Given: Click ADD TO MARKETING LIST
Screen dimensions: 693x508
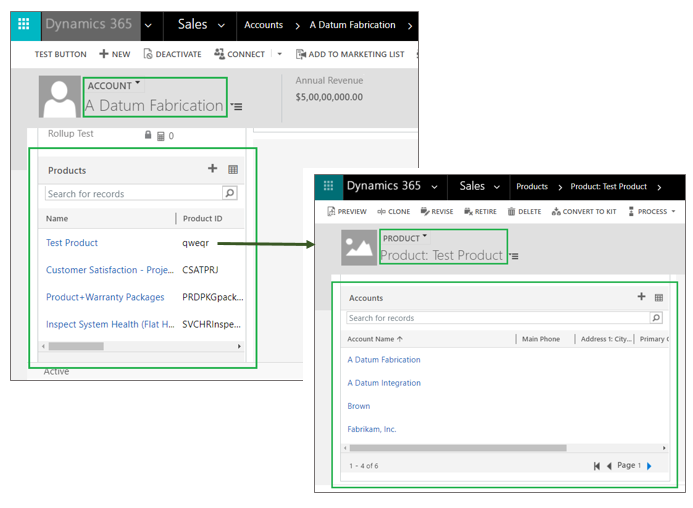Looking at the screenshot, I should [350, 54].
